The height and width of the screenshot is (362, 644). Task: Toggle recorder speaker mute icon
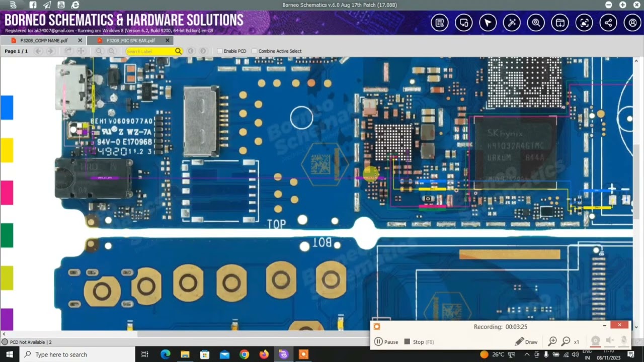coord(610,341)
